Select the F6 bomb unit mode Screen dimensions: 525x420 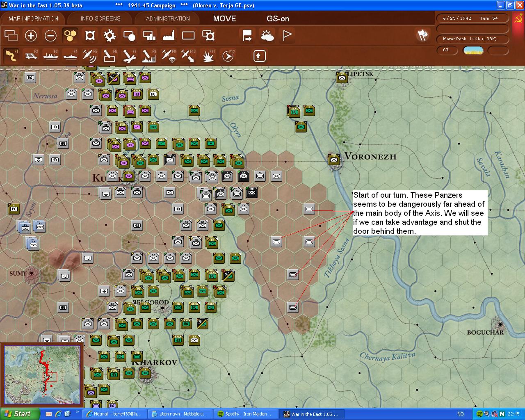(110, 56)
